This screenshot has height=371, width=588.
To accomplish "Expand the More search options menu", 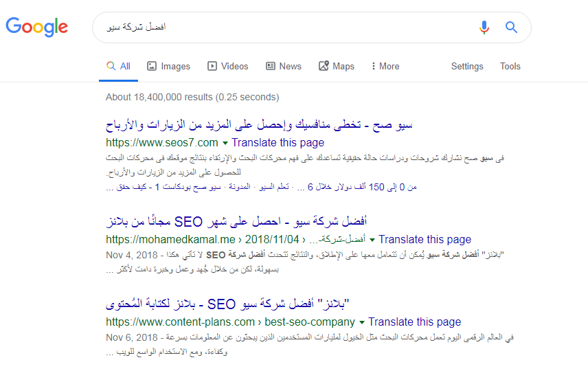I will pyautogui.click(x=385, y=67).
